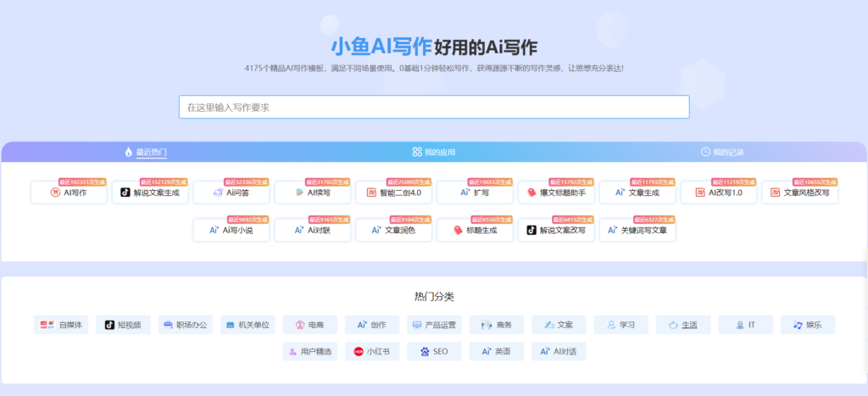
Task: Click the red icon on 文章风格改写
Action: point(775,192)
